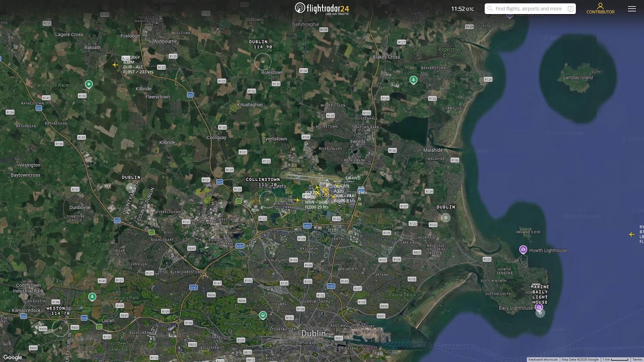Screen dimensions: 644x362
Task: Click the Blakes Cross label
Action: pos(386,57)
